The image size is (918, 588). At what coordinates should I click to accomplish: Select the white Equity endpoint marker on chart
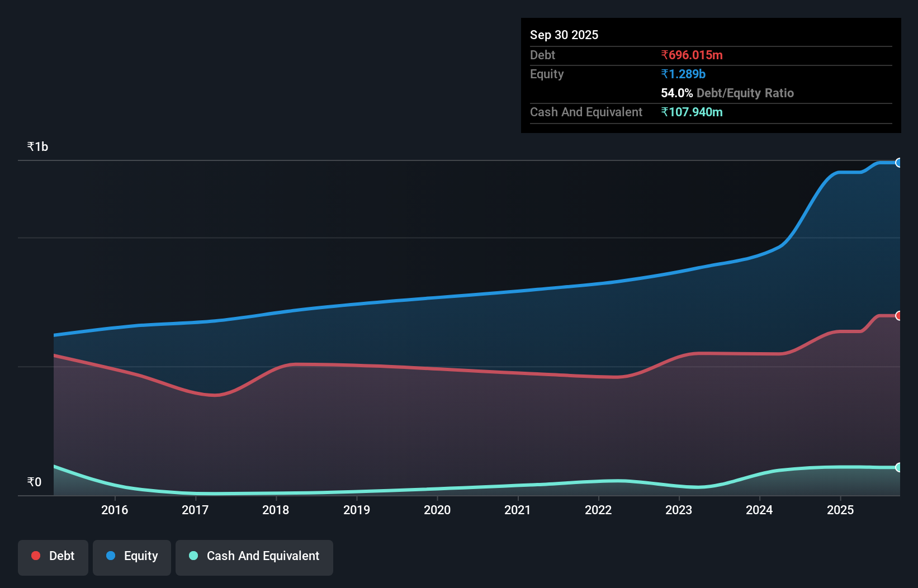[x=899, y=163]
